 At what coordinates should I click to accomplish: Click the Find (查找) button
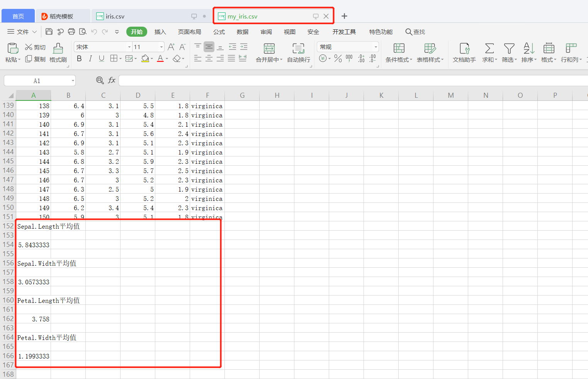click(x=415, y=32)
